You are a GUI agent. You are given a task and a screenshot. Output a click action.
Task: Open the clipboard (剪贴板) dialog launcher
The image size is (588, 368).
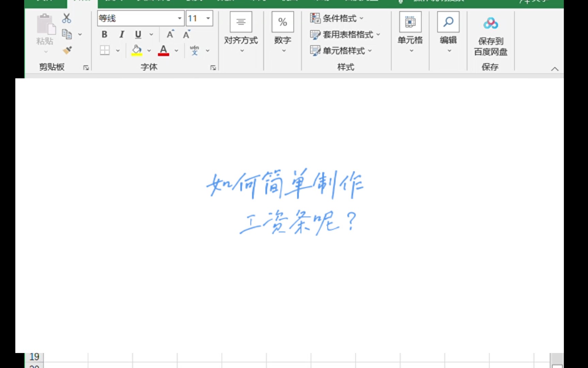click(x=86, y=68)
